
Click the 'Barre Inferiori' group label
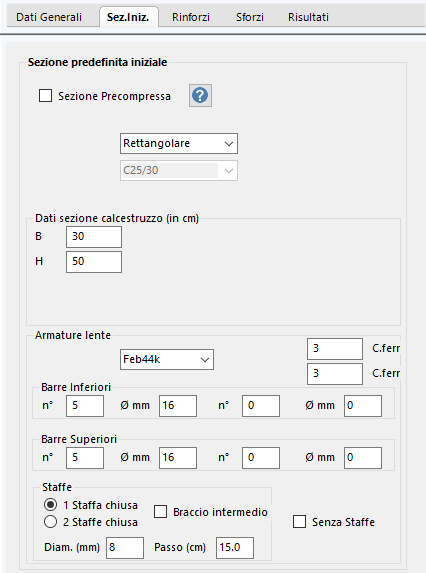point(76,387)
